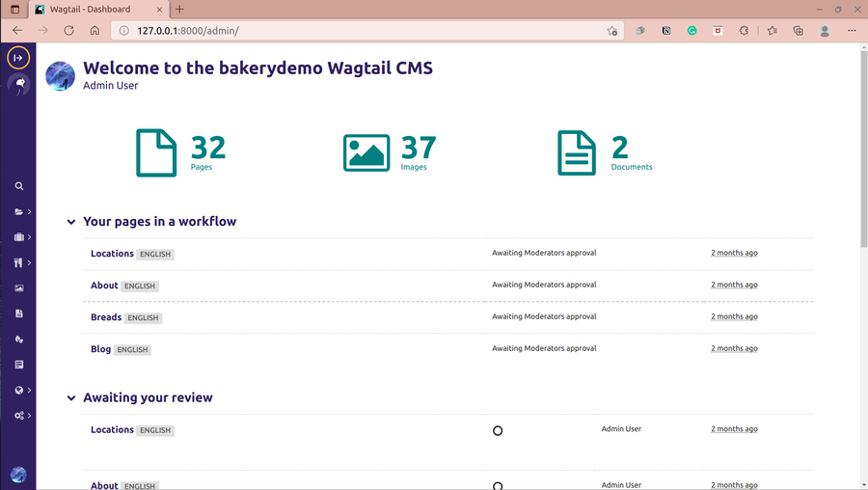Viewport: 868px width, 490px height.
Task: Open Forms from sidebar
Action: (19, 365)
